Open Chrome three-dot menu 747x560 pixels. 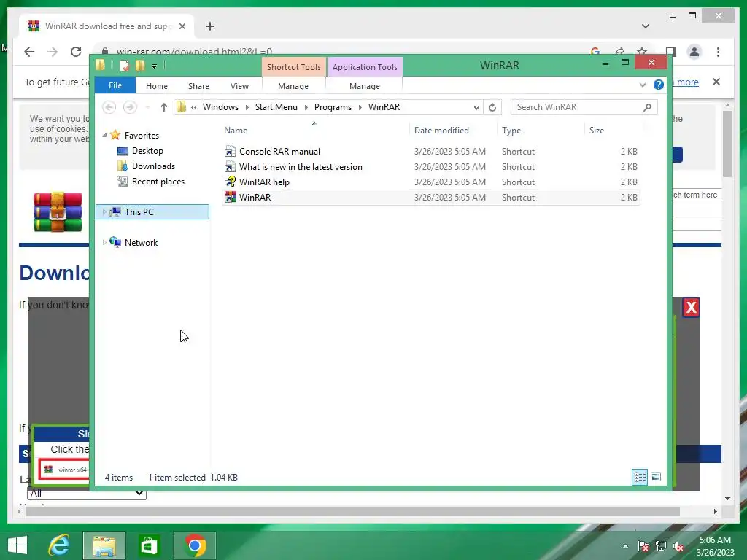pyautogui.click(x=718, y=52)
